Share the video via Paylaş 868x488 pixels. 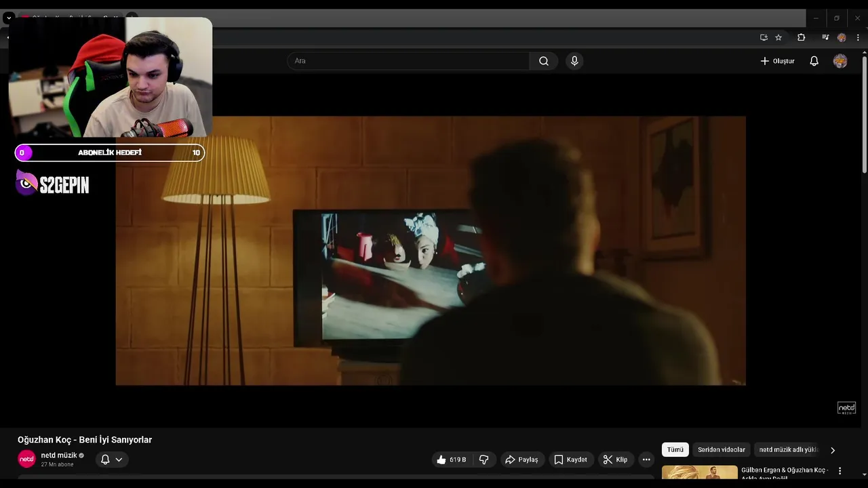point(521,460)
